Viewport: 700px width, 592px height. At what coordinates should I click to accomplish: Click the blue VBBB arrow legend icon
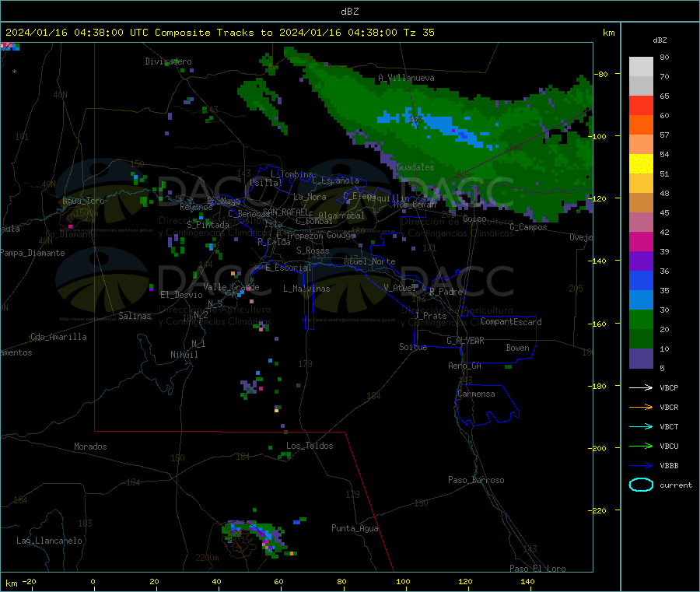[641, 465]
